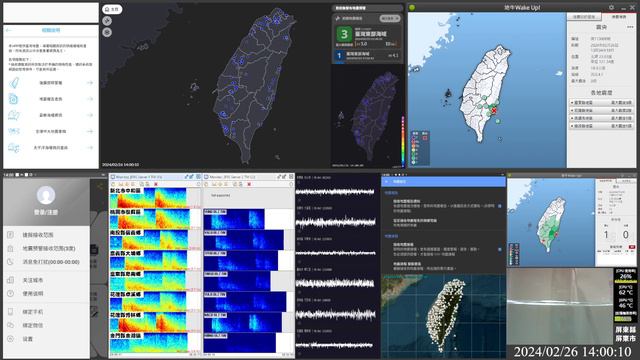Click the 屏東縣 location label
This screenshot has width=640, height=360.
click(625, 330)
